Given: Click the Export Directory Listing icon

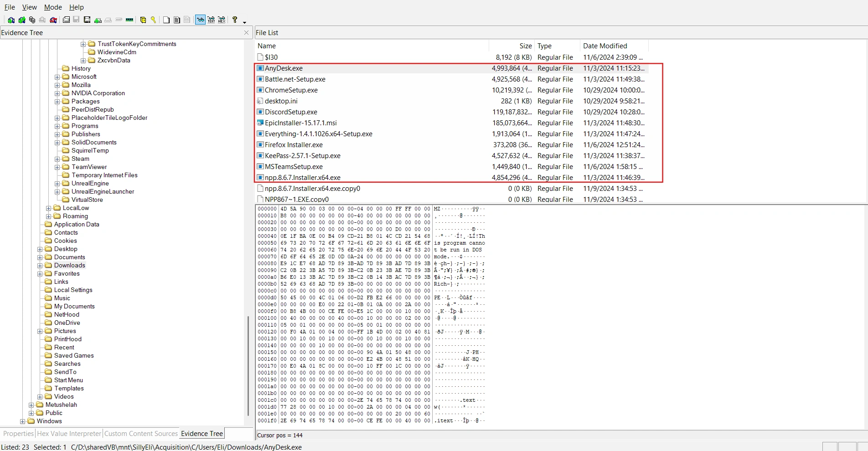Looking at the screenshot, I should (187, 20).
